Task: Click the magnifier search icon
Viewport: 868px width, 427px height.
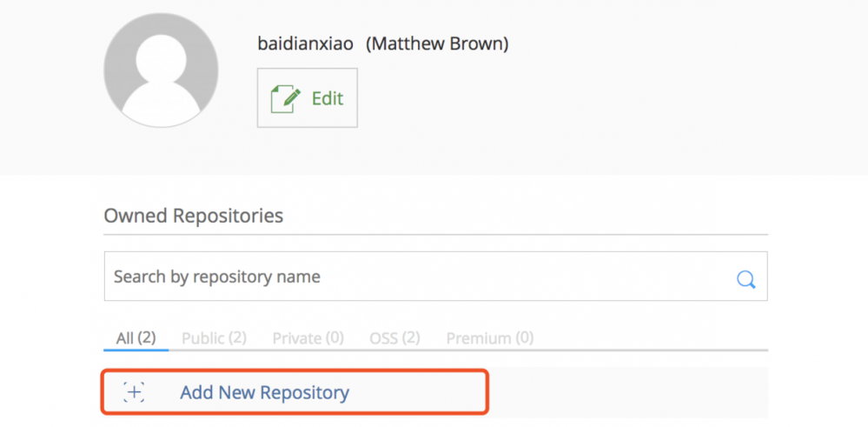Action: coord(745,278)
